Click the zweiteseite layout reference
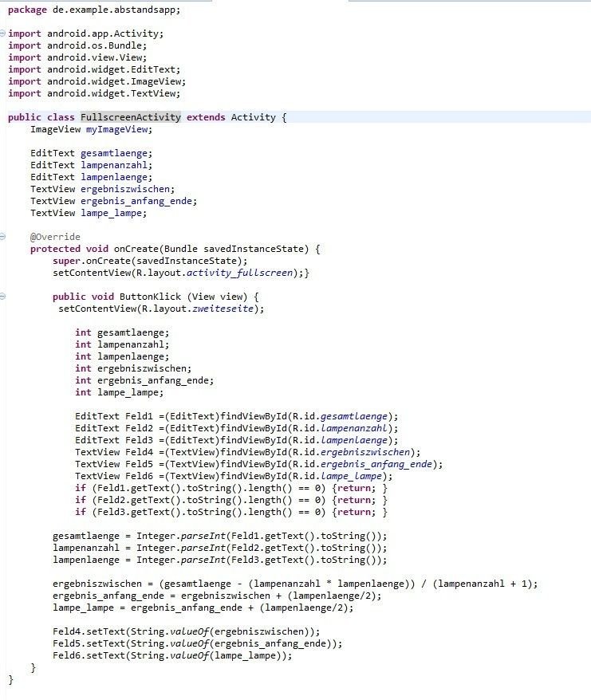 (223, 309)
